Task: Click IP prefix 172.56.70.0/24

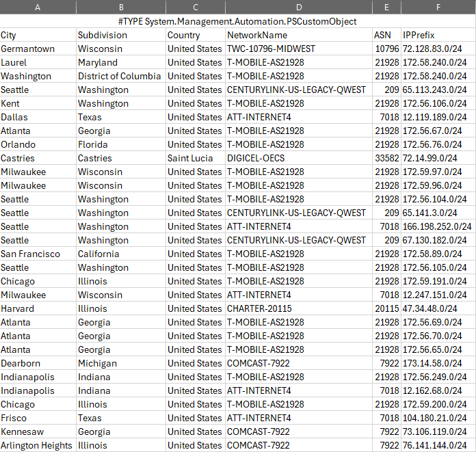Action: pyautogui.click(x=438, y=336)
